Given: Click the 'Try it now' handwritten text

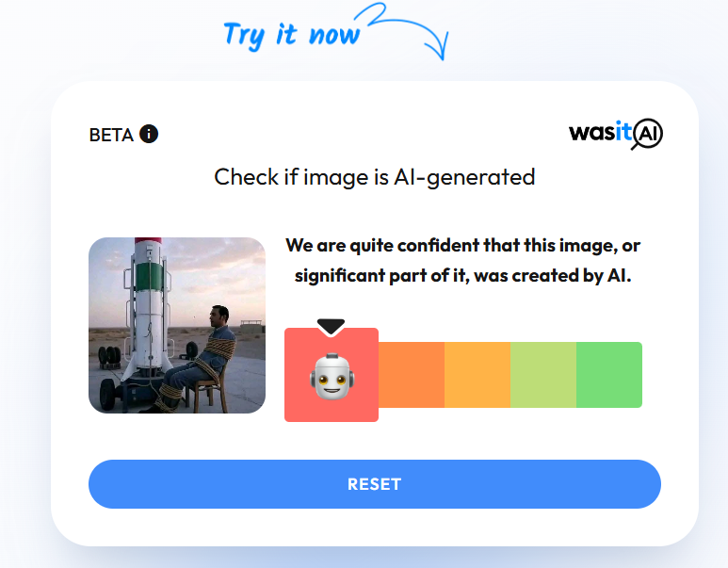Looking at the screenshot, I should coord(292,35).
